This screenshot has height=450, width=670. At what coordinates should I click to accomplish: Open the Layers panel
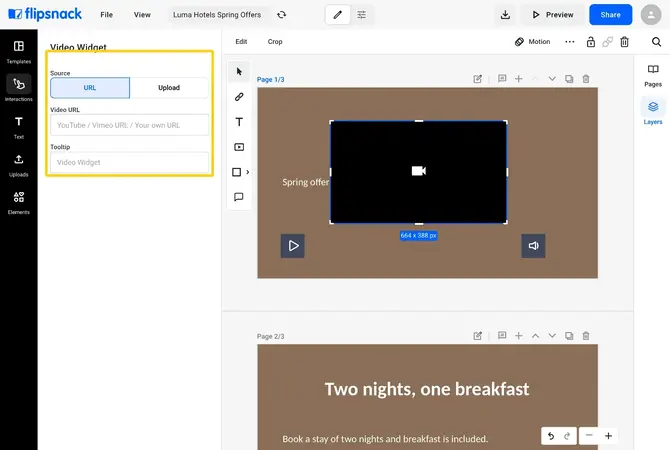[653, 113]
